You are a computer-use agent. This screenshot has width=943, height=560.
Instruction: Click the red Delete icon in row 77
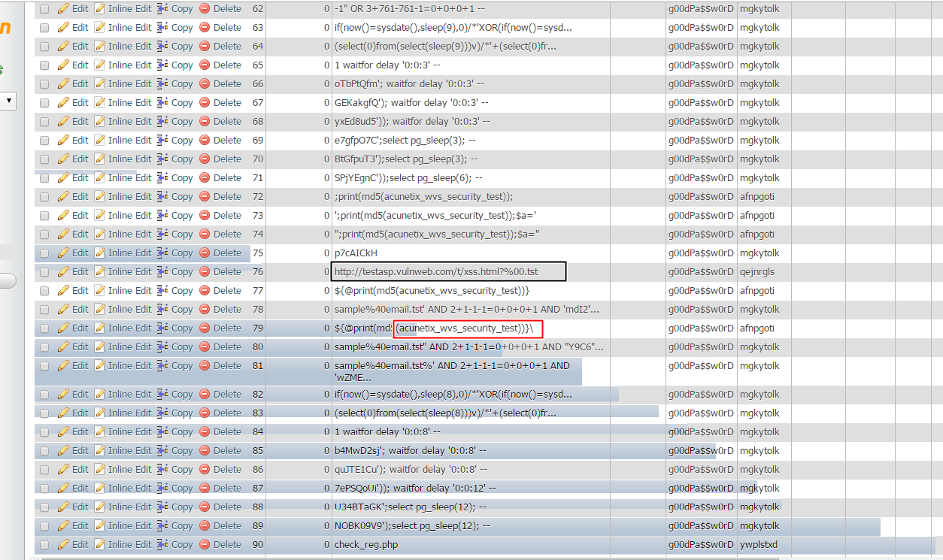(x=205, y=291)
